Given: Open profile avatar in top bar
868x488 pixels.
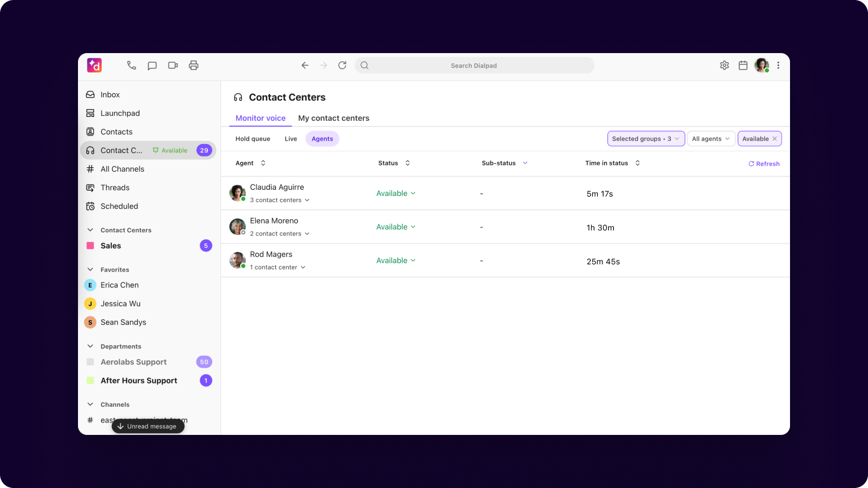Looking at the screenshot, I should (762, 66).
